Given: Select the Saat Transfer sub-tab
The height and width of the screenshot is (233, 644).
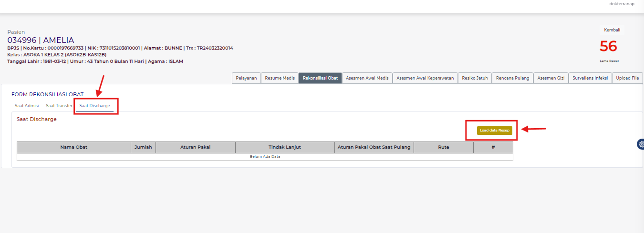Looking at the screenshot, I should 59,106.
